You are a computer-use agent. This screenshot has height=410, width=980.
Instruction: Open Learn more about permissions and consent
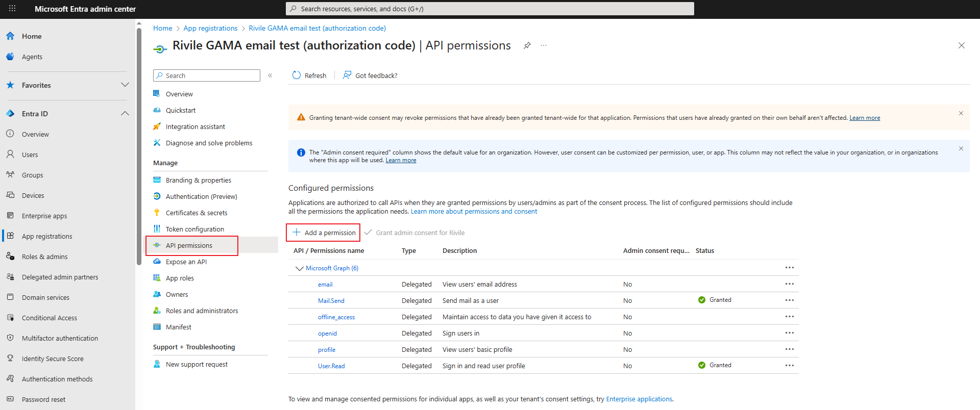474,212
